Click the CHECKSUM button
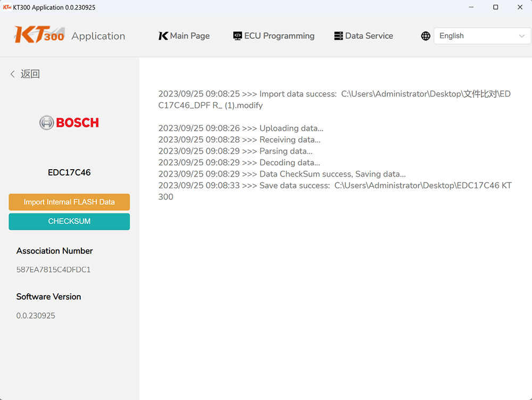 [69, 221]
